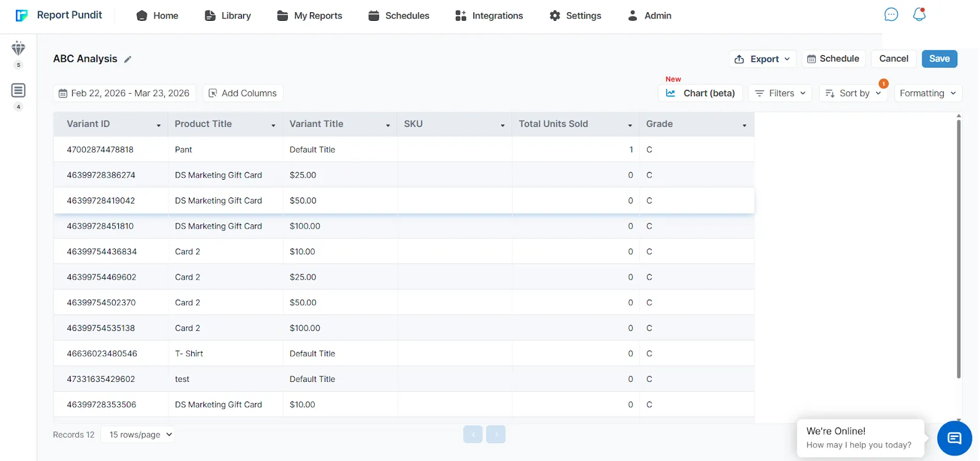Viewport: 980px width, 461px height.
Task: Click Variant ID 46399728419042
Action: pyautogui.click(x=101, y=200)
